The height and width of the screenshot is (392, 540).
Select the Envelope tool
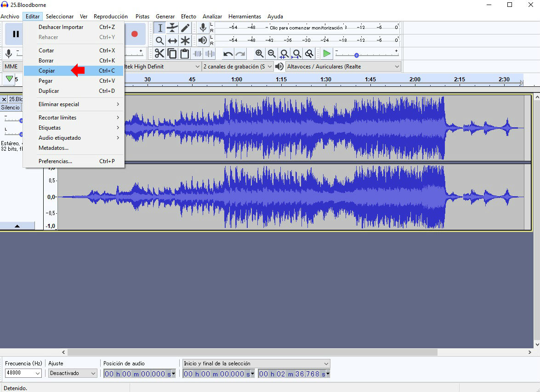pos(172,28)
